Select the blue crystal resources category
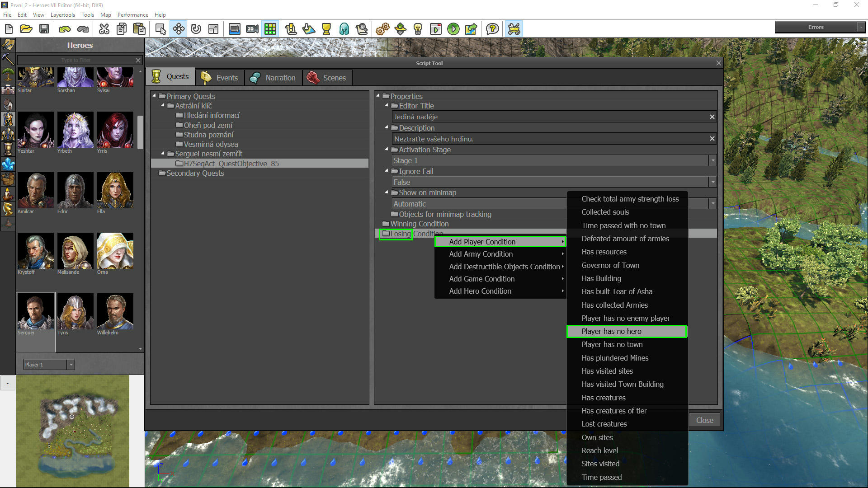Screen dimensions: 868x488 pos(8,164)
